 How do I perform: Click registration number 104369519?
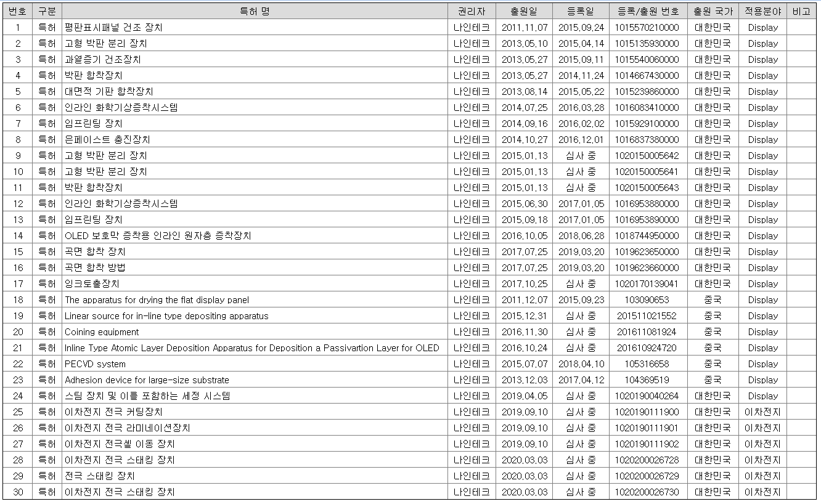pos(647,380)
